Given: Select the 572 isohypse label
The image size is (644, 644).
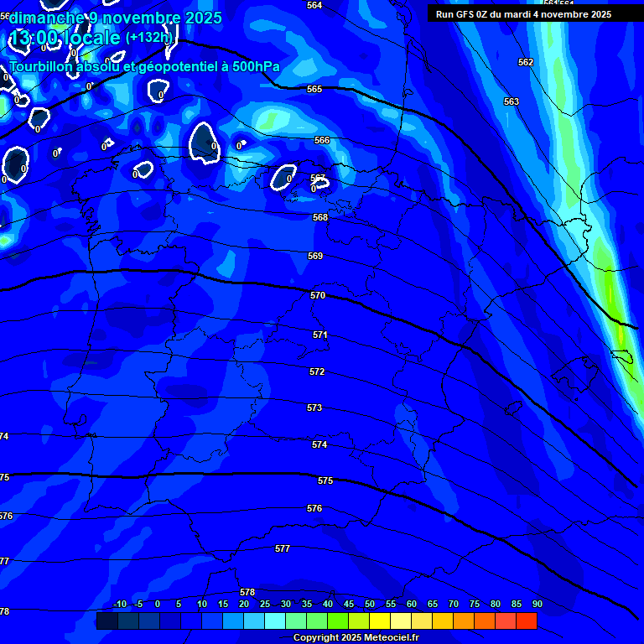Looking at the screenshot, I should (x=316, y=371).
